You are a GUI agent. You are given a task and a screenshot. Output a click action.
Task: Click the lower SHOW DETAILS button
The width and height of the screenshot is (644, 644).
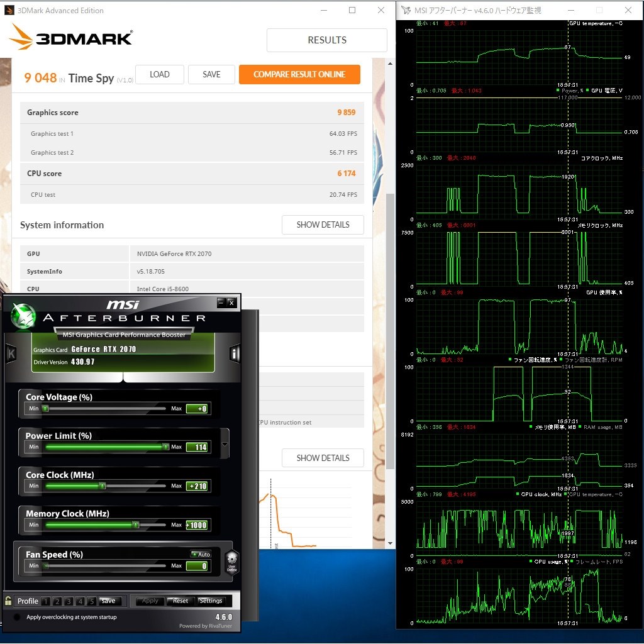[323, 458]
